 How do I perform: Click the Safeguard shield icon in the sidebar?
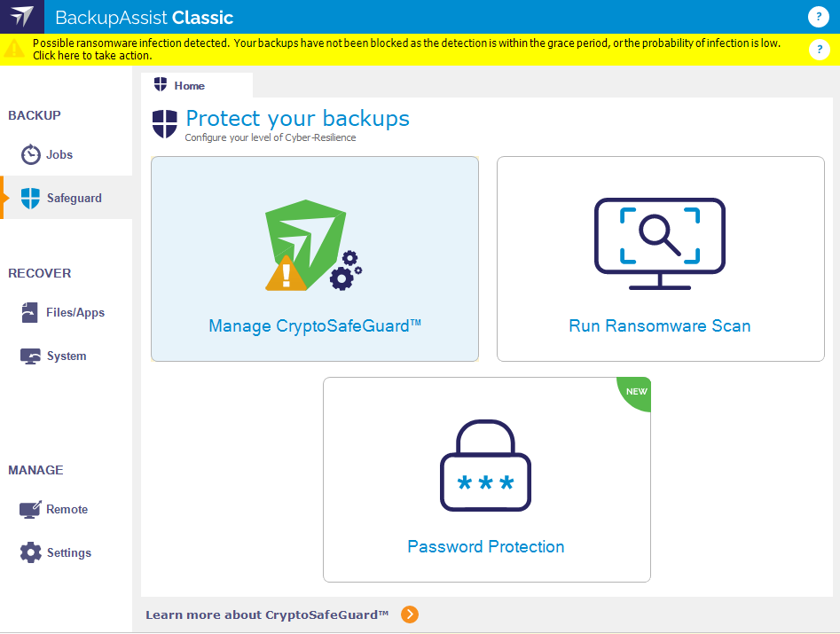click(x=30, y=198)
